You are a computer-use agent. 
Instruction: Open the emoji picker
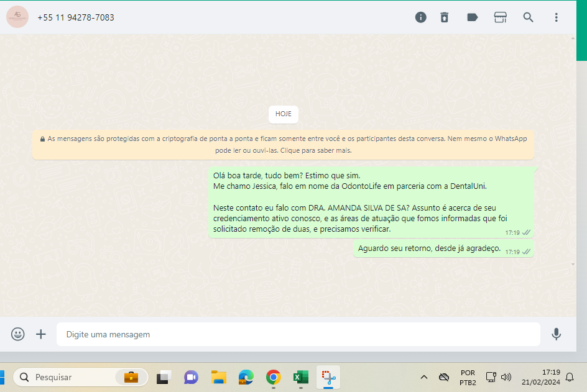pyautogui.click(x=17, y=334)
